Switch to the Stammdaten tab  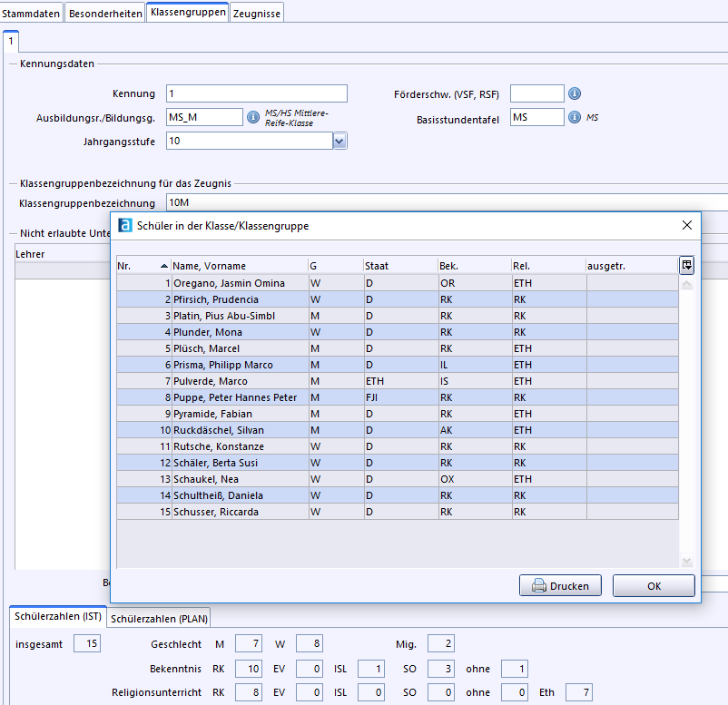pyautogui.click(x=31, y=14)
